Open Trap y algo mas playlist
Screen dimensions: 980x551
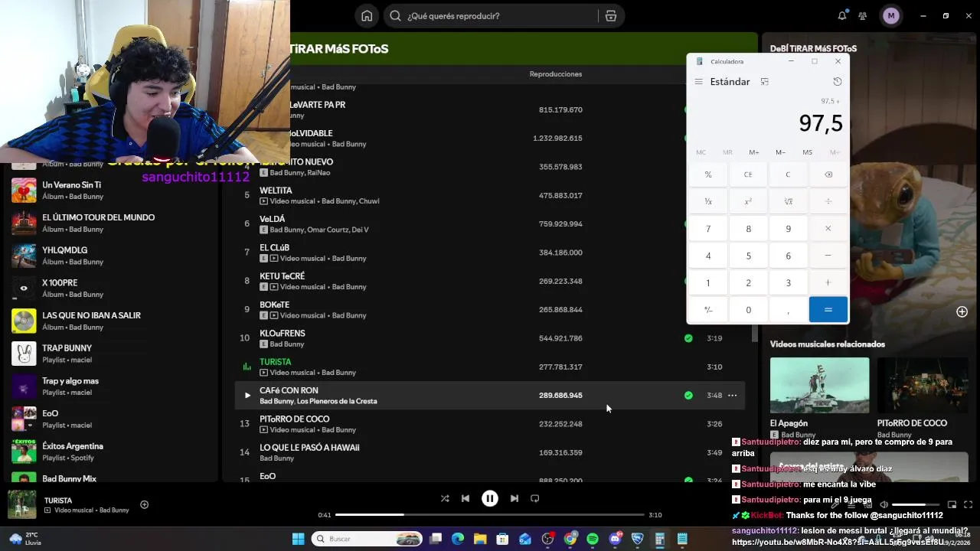(111, 386)
